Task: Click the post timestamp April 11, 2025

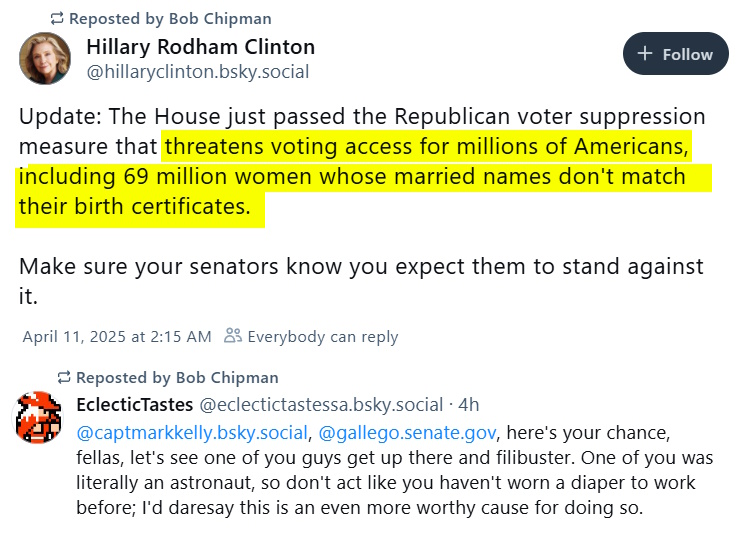Action: (115, 337)
